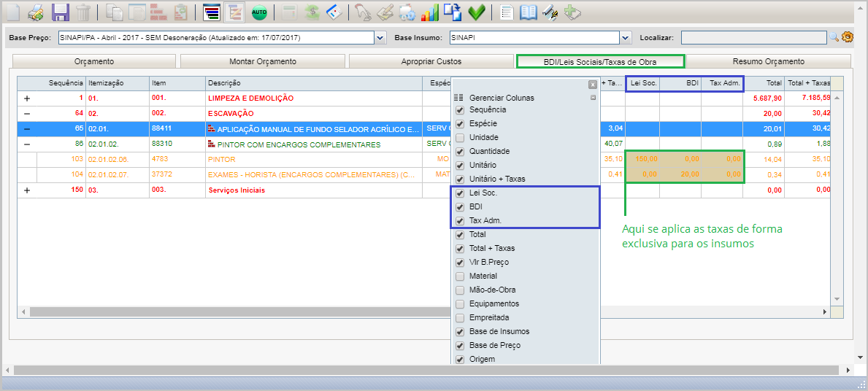Toggle the BDI column checkbox

point(459,207)
